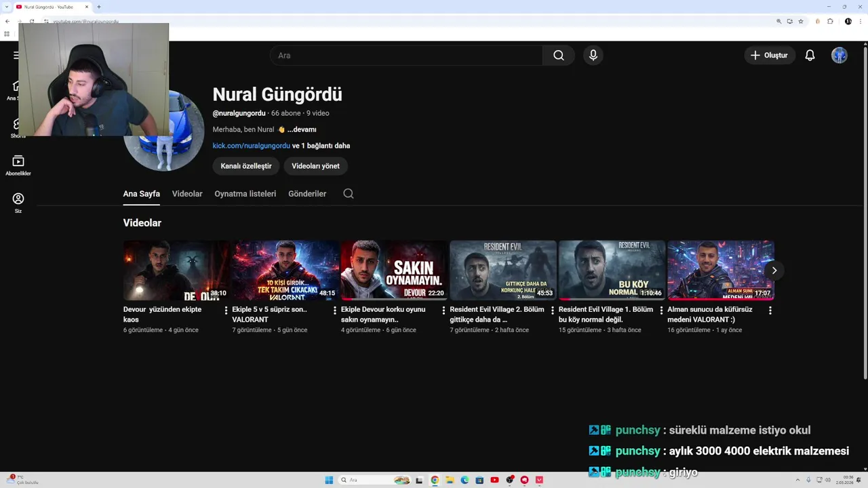Show next videos with carousel arrow
The width and height of the screenshot is (868, 488).
pyautogui.click(x=774, y=270)
